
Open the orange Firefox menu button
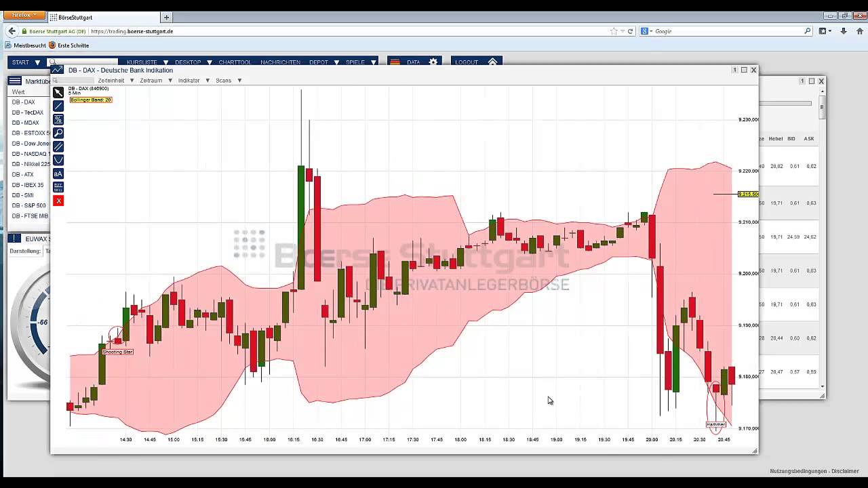(24, 14)
